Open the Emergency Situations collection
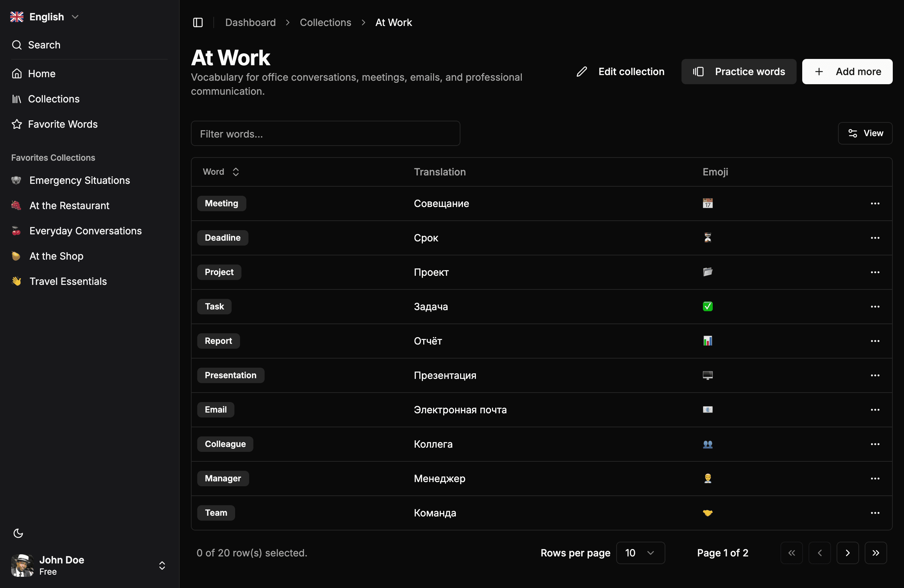 point(79,180)
